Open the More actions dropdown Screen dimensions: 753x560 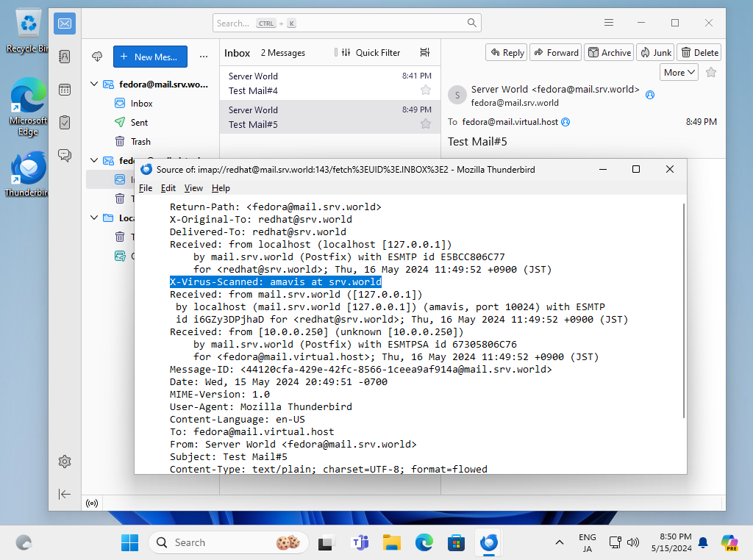679,72
